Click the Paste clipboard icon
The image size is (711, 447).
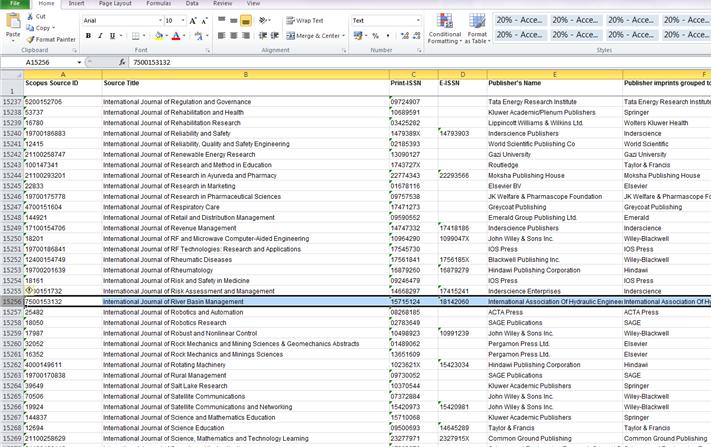point(13,21)
